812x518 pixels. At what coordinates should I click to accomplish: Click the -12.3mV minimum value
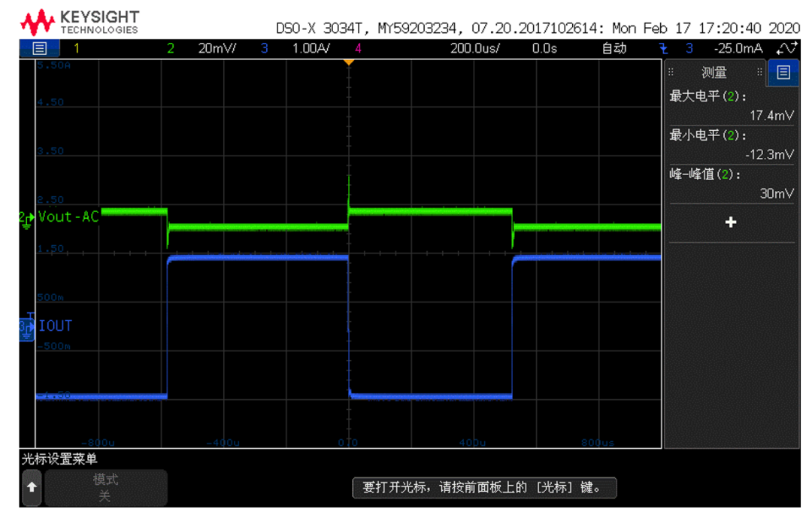769,154
